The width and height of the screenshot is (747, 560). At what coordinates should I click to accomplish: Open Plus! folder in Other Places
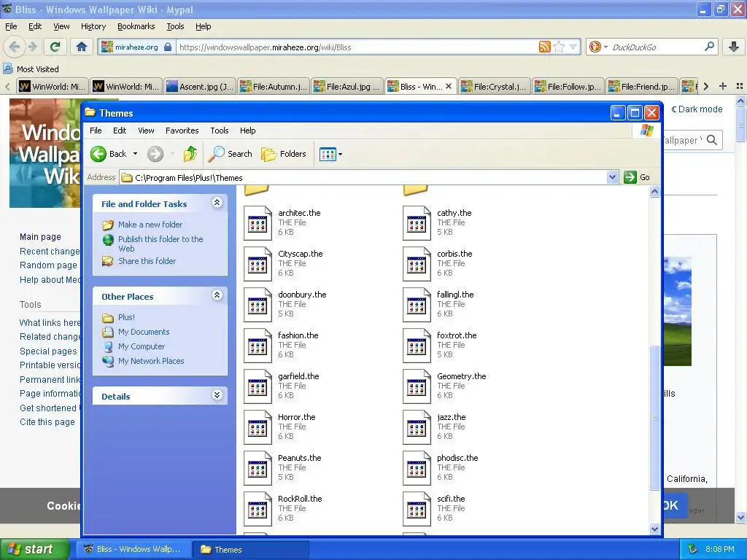click(126, 317)
